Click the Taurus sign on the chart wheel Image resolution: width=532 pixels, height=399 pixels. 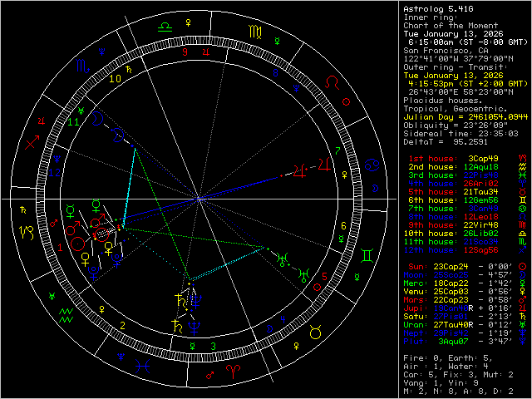(316, 332)
